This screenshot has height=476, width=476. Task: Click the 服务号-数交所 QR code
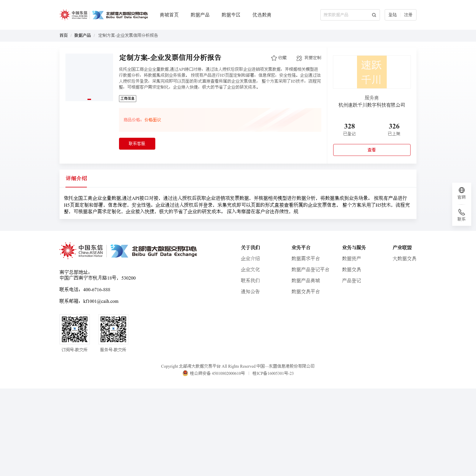pyautogui.click(x=113, y=329)
